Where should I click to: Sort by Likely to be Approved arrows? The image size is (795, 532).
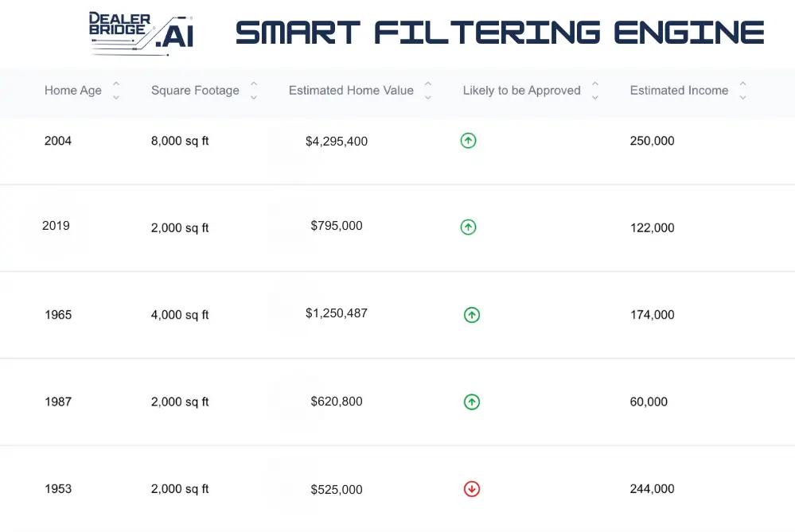coord(595,90)
